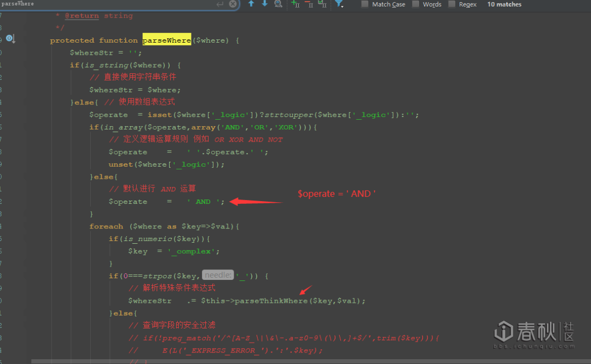Go to next search occurrence

point(265,4)
